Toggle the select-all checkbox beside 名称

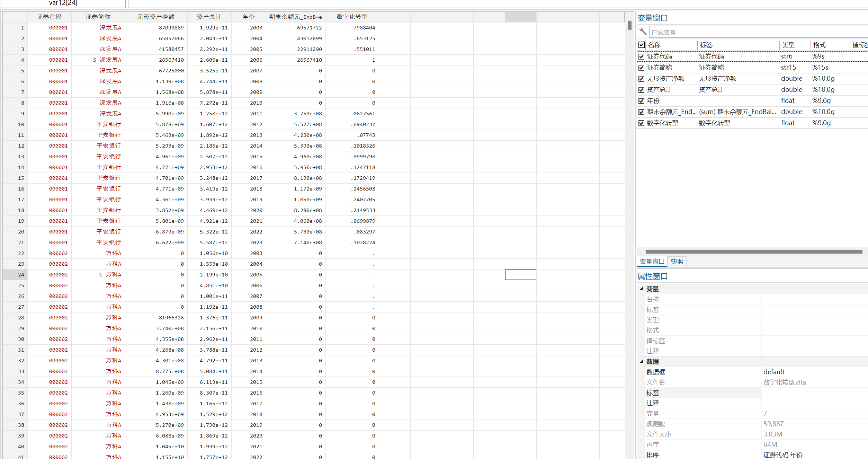[642, 45]
